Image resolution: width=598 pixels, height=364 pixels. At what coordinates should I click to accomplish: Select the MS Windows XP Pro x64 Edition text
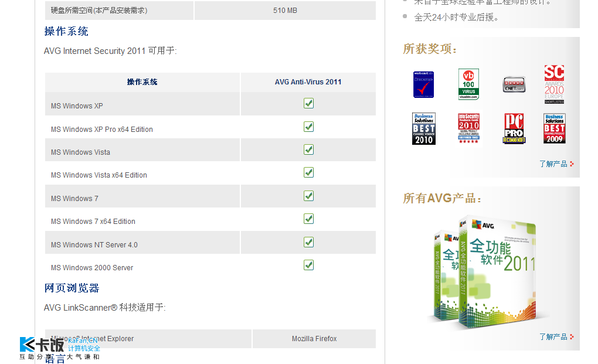[x=102, y=130]
